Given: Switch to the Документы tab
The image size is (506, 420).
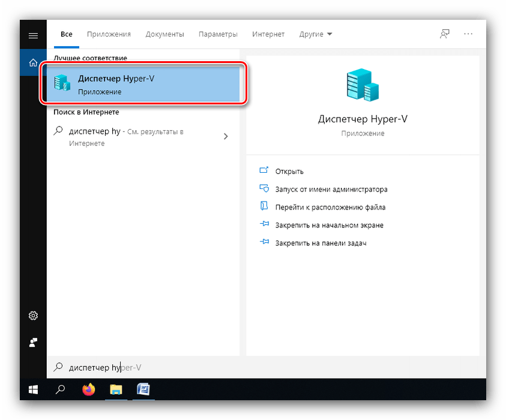Looking at the screenshot, I should point(164,34).
